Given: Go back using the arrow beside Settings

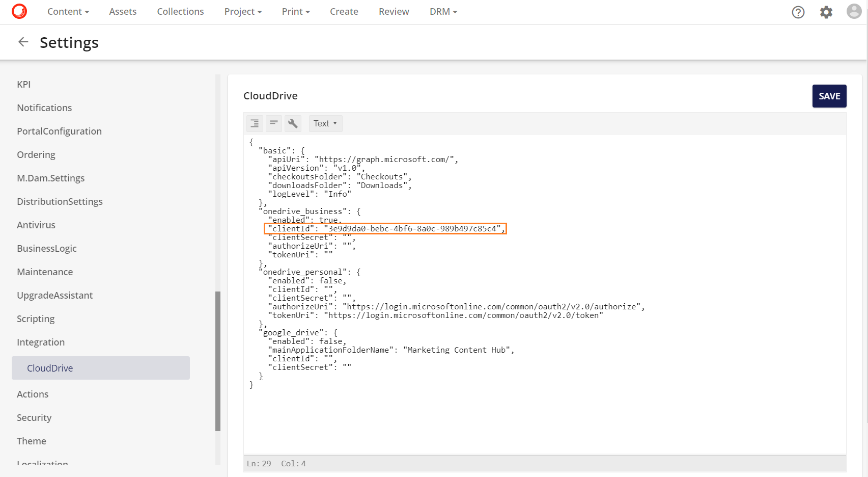Looking at the screenshot, I should pos(23,42).
